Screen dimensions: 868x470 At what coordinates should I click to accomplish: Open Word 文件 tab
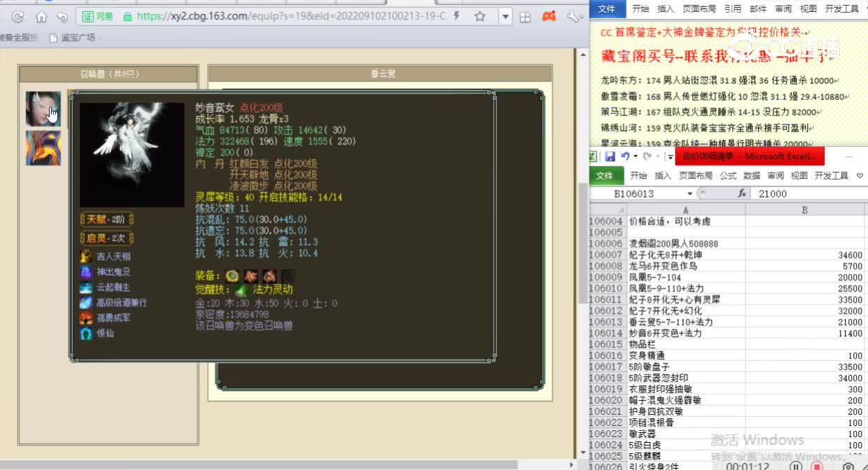pos(606,8)
